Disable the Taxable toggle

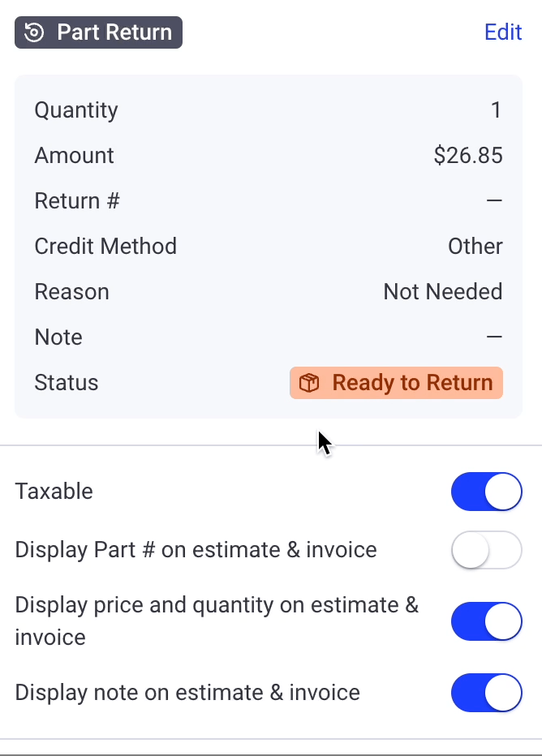[x=487, y=492]
